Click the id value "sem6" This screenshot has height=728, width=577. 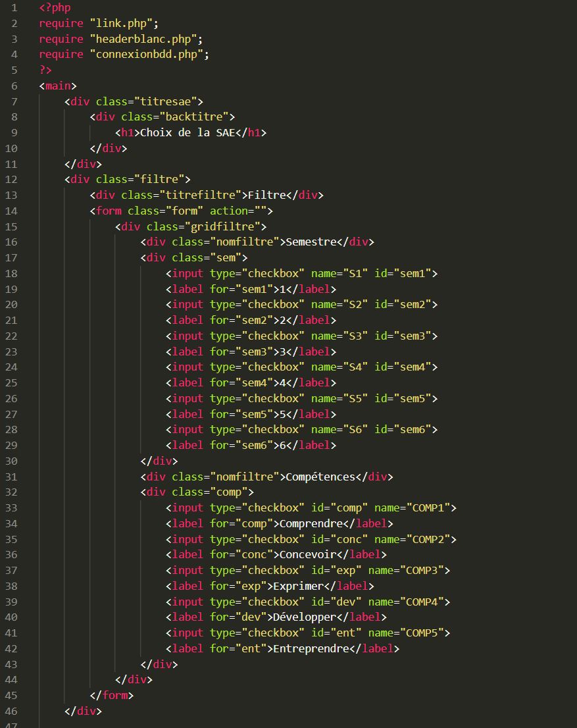pyautogui.click(x=414, y=429)
